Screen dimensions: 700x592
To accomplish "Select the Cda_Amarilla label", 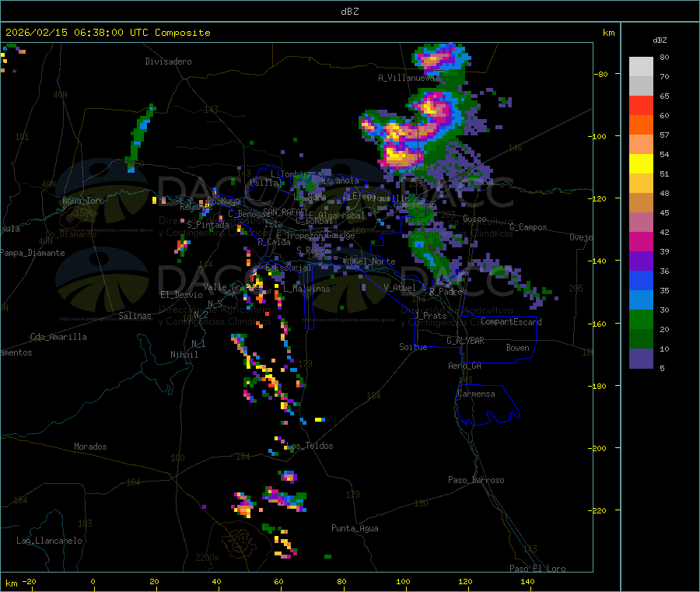I will 58,337.
